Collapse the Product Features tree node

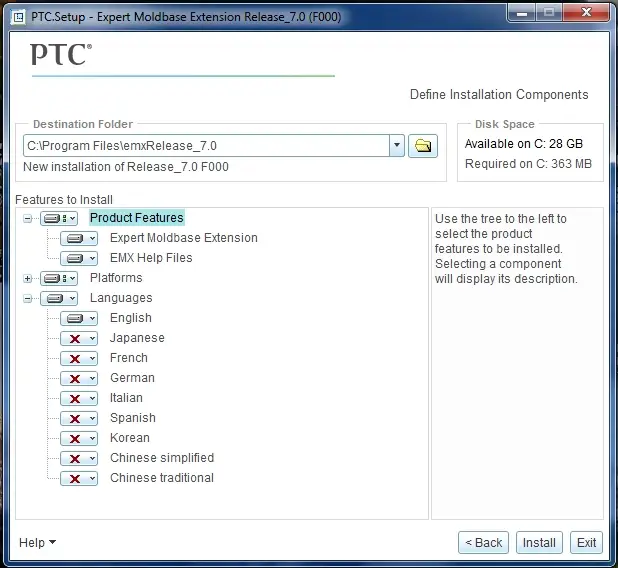tap(27, 218)
